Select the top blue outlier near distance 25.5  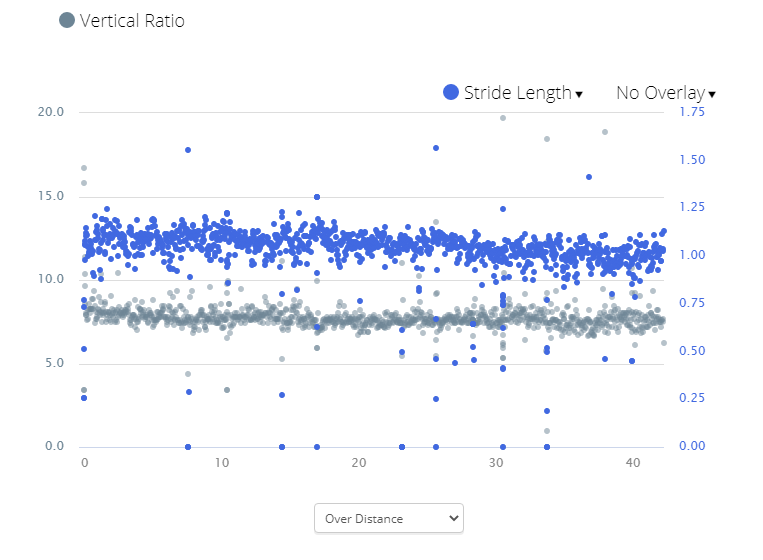(436, 148)
